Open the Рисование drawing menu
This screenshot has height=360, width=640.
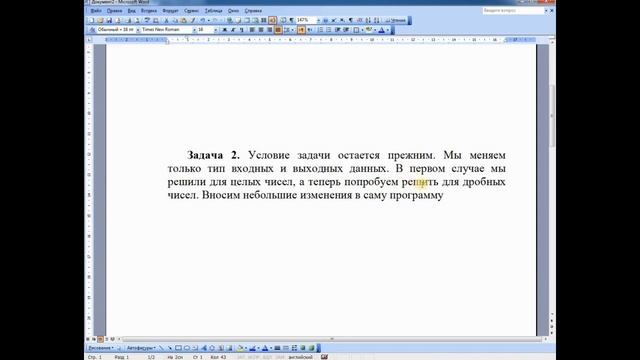(100, 348)
